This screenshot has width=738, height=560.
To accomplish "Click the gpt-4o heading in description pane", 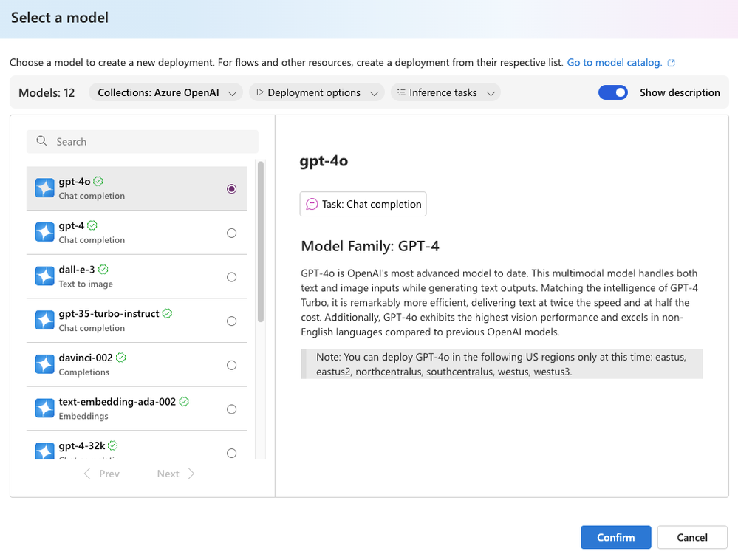I will point(324,161).
